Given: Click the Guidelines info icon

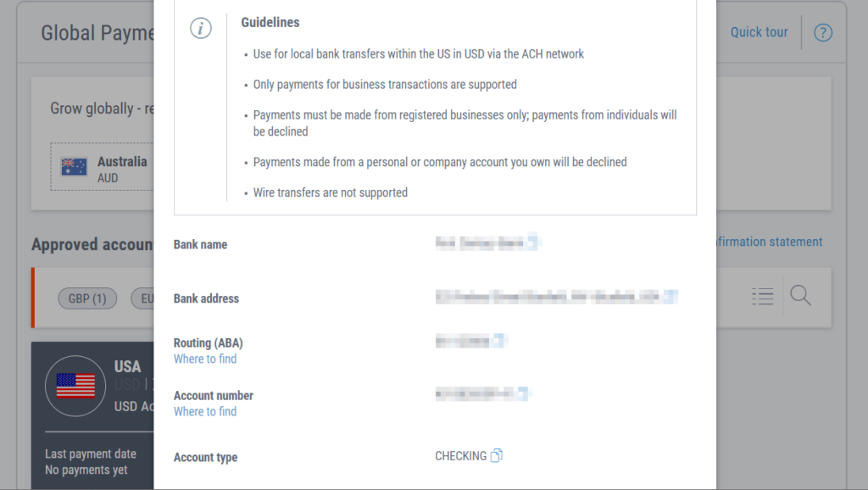Looking at the screenshot, I should click(x=200, y=28).
